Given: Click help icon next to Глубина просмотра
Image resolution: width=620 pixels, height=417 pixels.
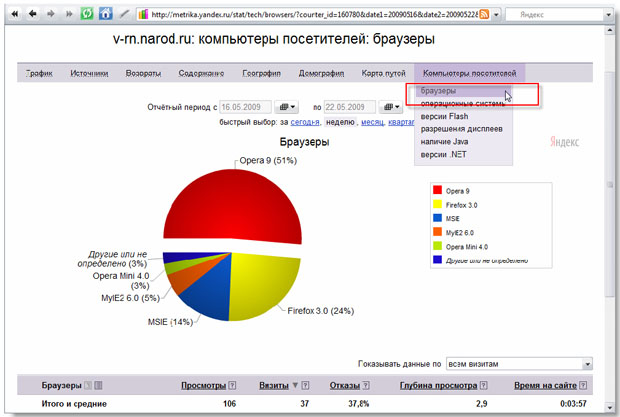Looking at the screenshot, I should 484,385.
